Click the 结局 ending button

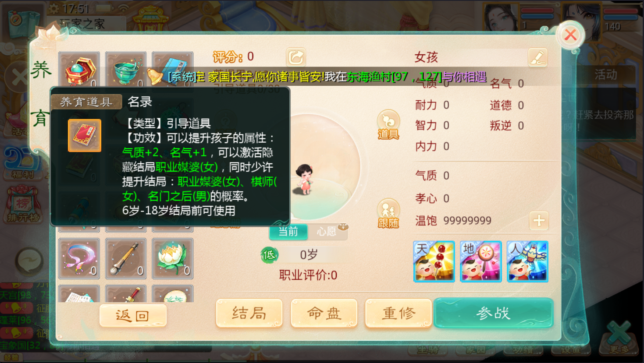pos(249,313)
